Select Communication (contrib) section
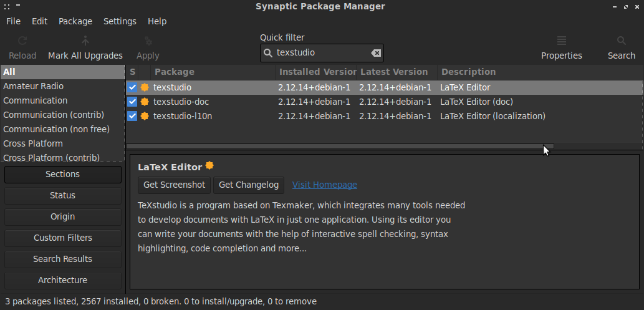This screenshot has height=310, width=644. click(x=62, y=115)
